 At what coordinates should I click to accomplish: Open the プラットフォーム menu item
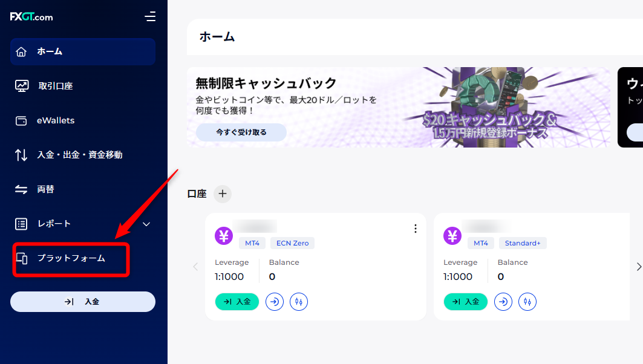coord(71,258)
